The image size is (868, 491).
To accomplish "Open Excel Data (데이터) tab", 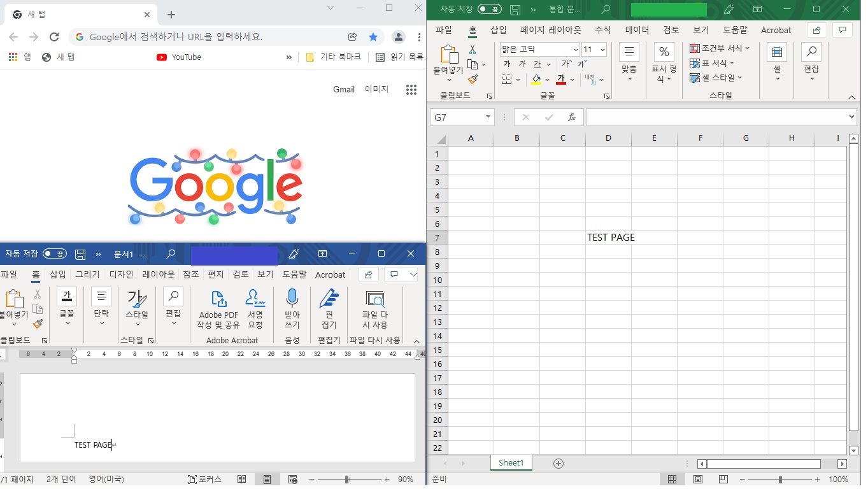I will 637,30.
